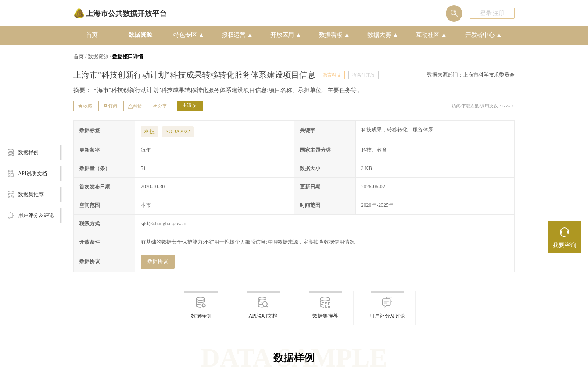Click the 2026-06-02 update date value
This screenshot has width=588, height=368.
point(373,187)
